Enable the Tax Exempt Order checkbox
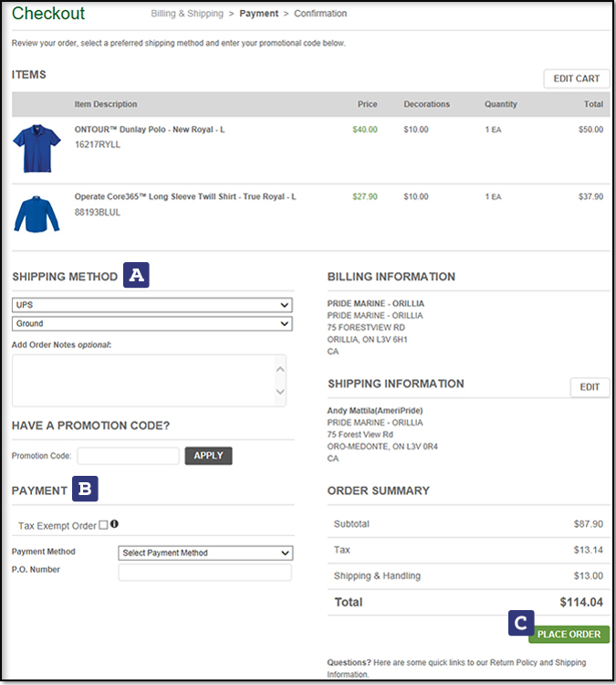This screenshot has height=685, width=616. 103,525
